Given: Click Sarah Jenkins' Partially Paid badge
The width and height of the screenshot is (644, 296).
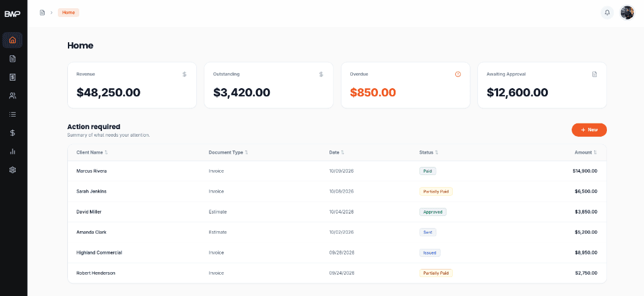Looking at the screenshot, I should click(436, 191).
